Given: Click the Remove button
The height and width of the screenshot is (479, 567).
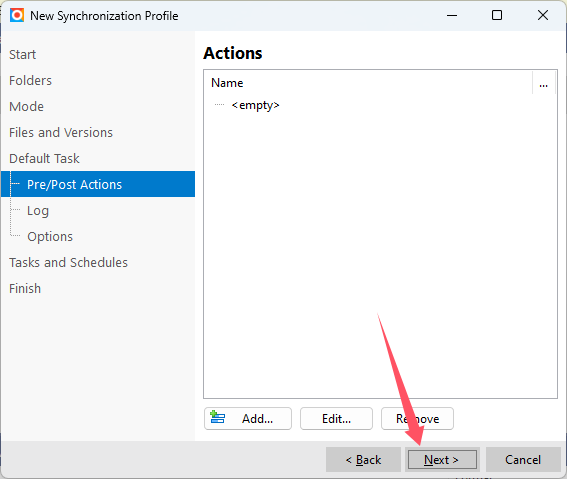Looking at the screenshot, I should 417,419.
